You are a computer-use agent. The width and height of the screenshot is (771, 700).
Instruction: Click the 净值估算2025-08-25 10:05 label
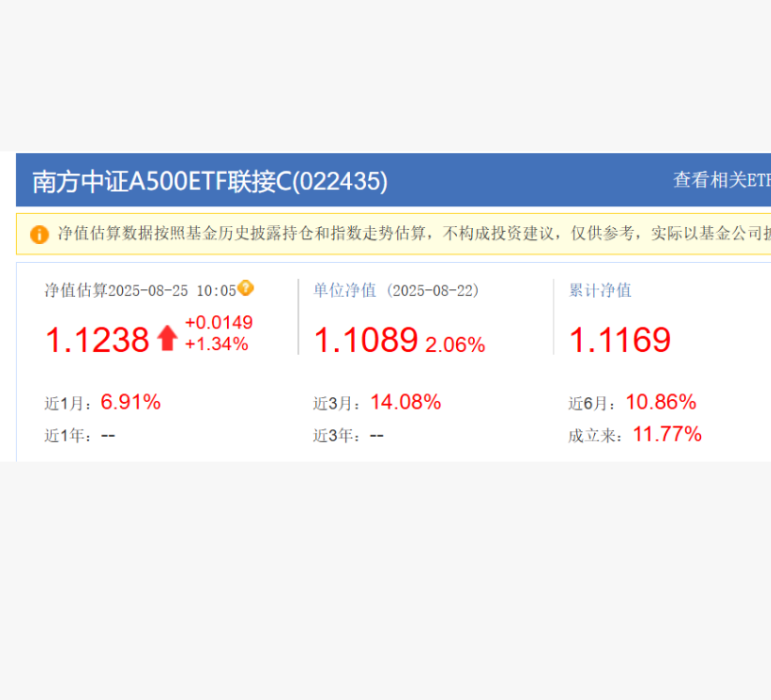pos(141,290)
